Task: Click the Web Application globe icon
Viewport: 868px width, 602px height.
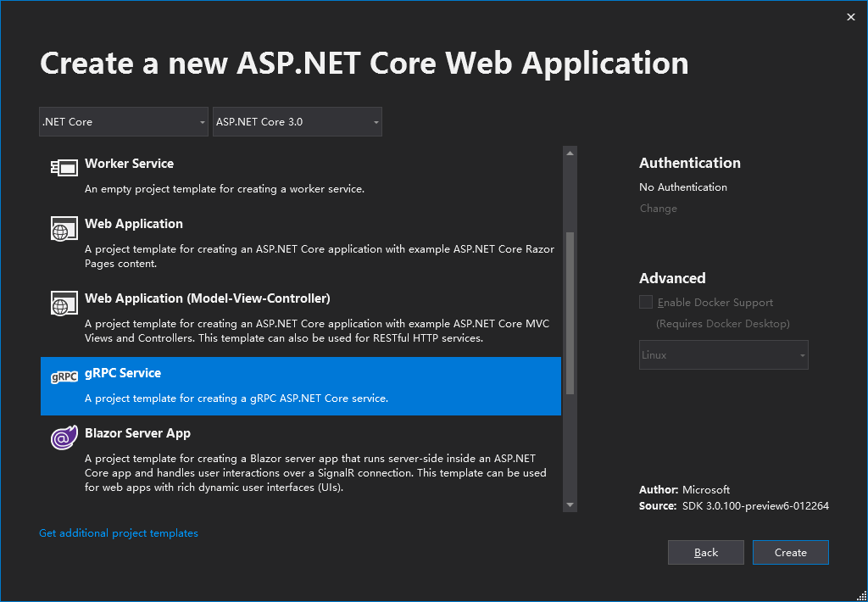Action: (x=64, y=229)
